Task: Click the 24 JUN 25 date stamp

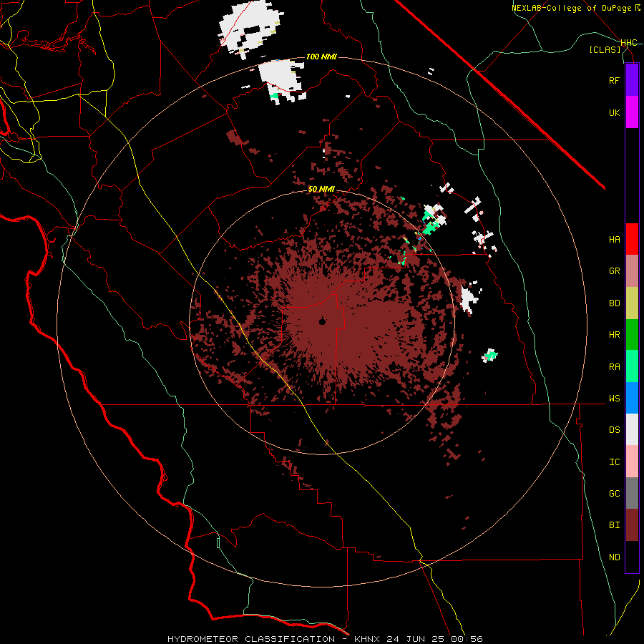Action: point(416,639)
